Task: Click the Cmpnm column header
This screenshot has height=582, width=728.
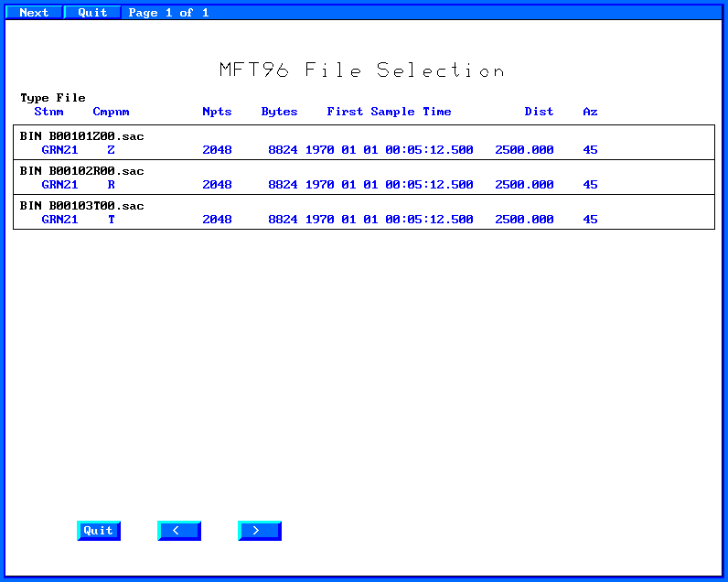Action: [x=111, y=112]
